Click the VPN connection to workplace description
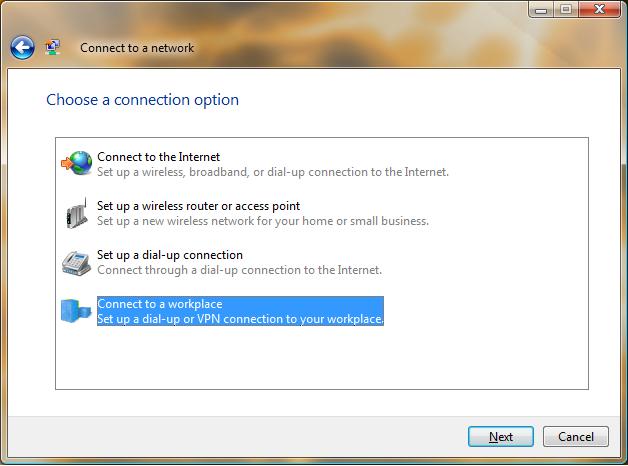The width and height of the screenshot is (628, 466). pos(240,319)
